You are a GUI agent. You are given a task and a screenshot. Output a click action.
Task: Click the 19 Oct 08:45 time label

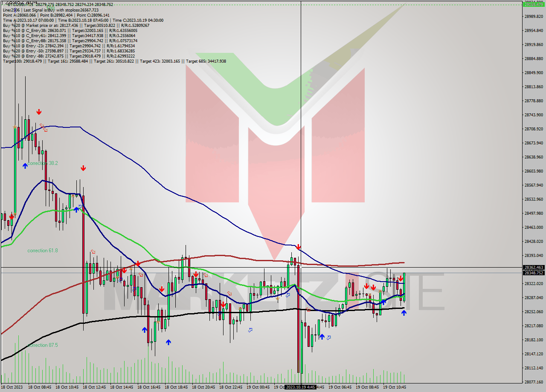point(367,387)
